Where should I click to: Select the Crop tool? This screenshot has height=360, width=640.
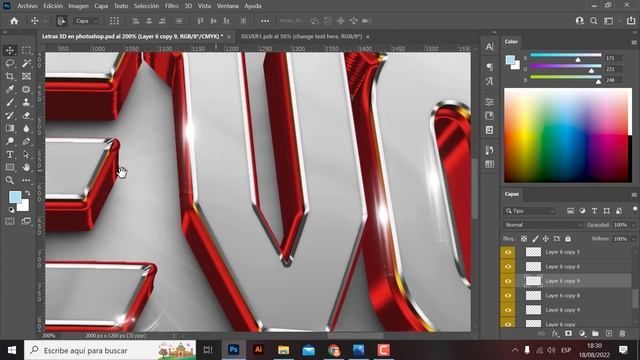[x=10, y=76]
